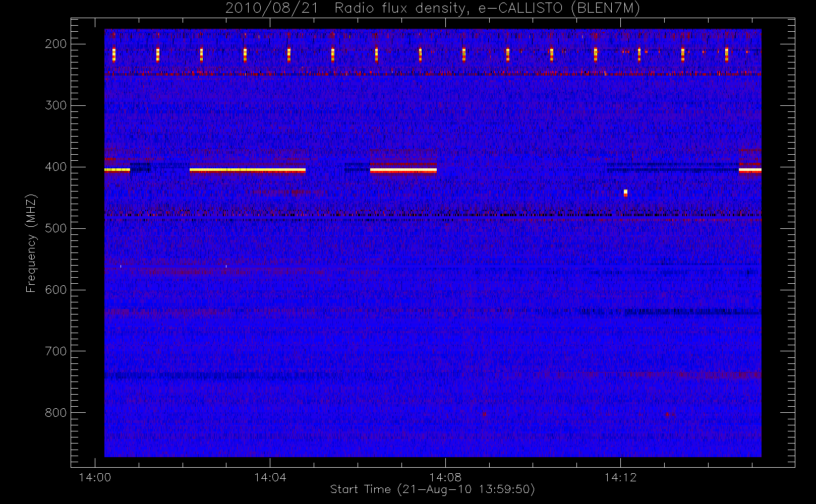Select the 200 frequency tick label

coord(55,44)
